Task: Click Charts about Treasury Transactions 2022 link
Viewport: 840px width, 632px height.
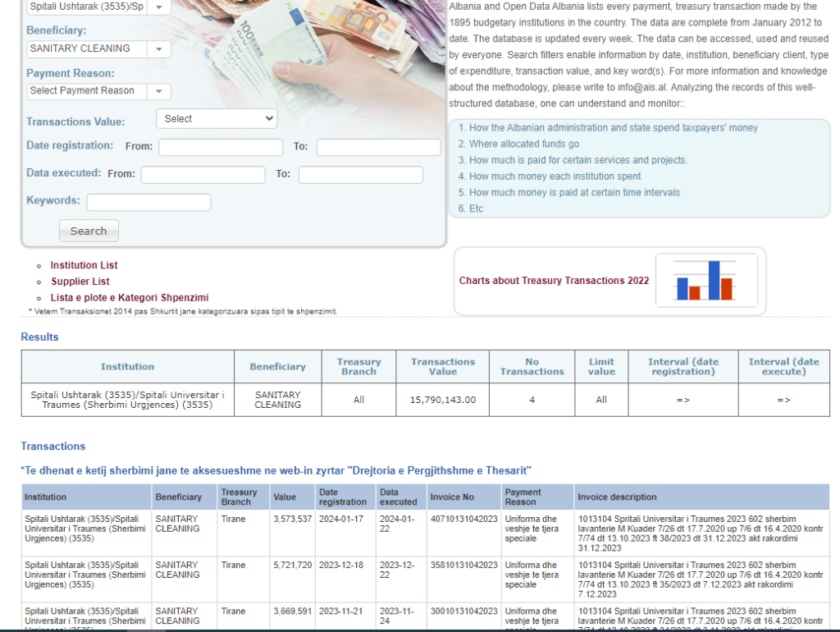Action: click(554, 281)
